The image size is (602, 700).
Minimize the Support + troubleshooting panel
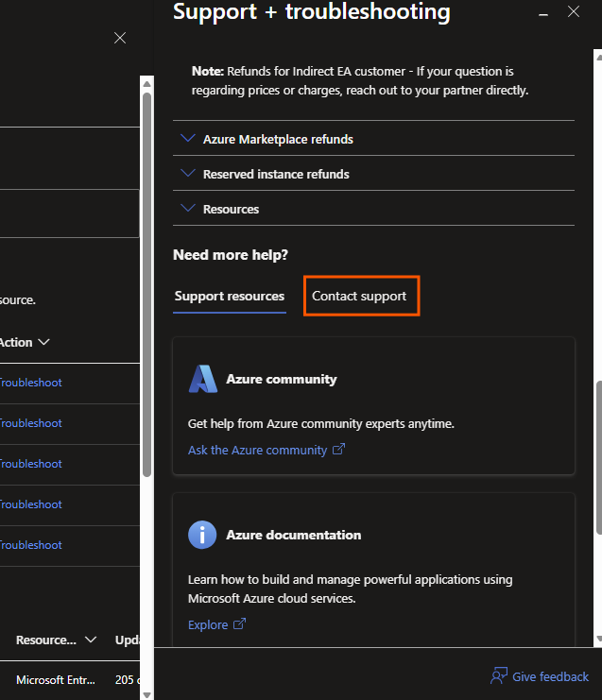(543, 14)
